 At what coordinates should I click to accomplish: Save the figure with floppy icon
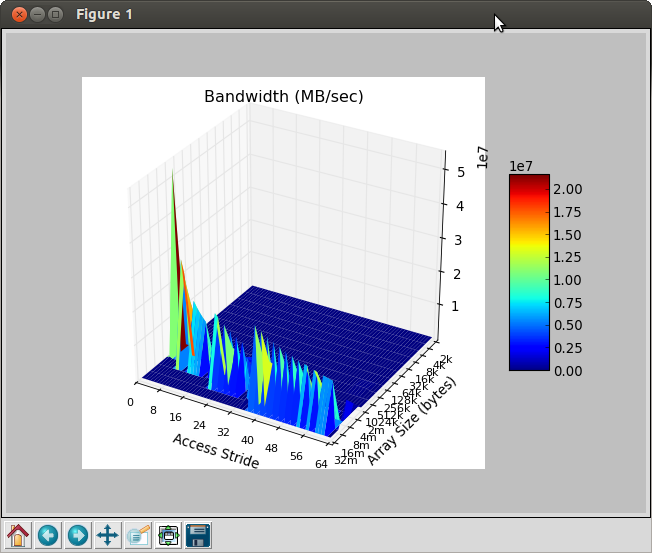tap(198, 535)
